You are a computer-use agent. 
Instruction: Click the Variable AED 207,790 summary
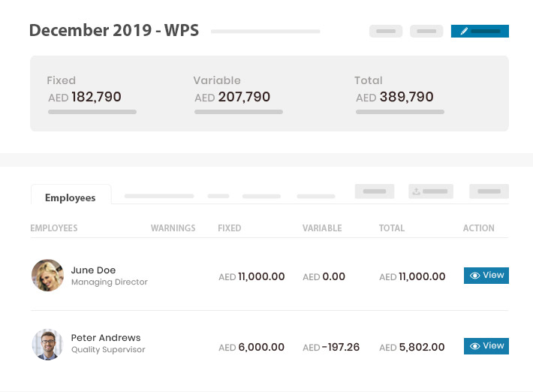[x=238, y=94]
